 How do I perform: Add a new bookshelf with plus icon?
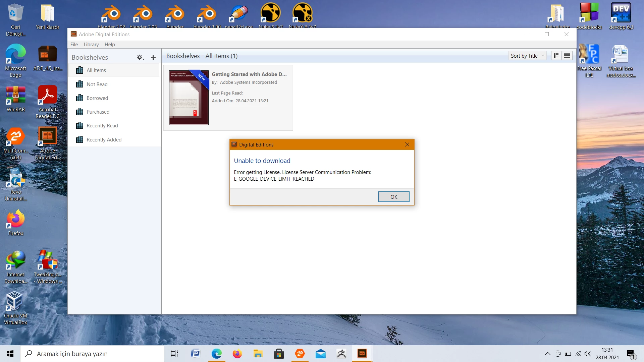coord(153,58)
